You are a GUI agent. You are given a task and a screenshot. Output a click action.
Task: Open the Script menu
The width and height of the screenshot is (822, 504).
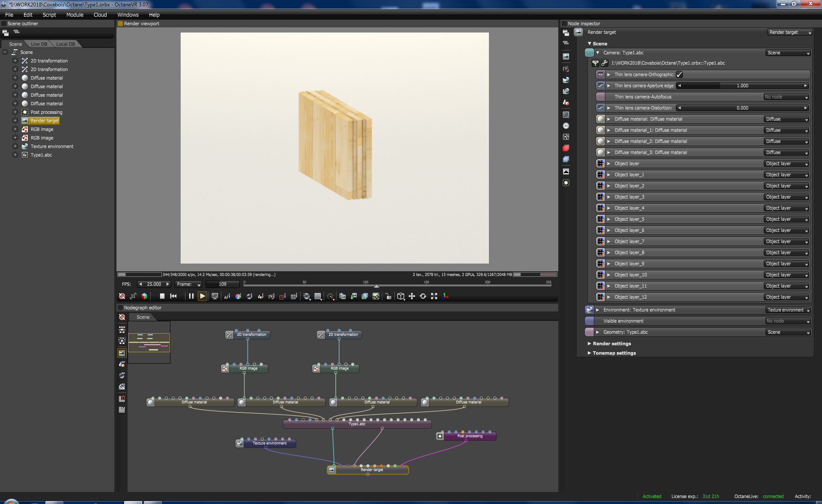tap(49, 15)
